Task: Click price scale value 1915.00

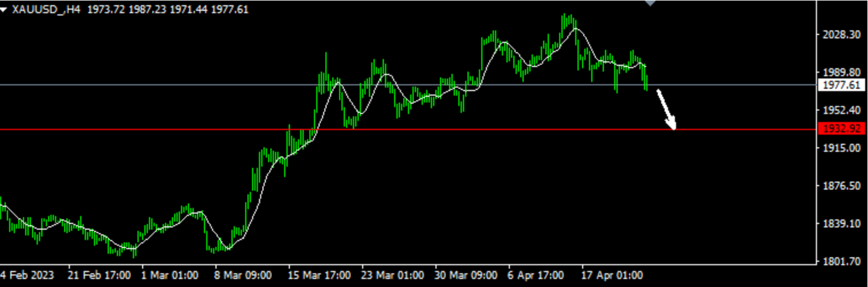Action: point(842,148)
